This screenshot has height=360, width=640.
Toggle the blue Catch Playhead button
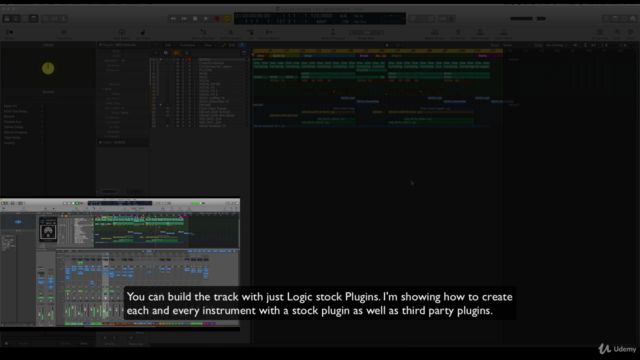click(242, 45)
